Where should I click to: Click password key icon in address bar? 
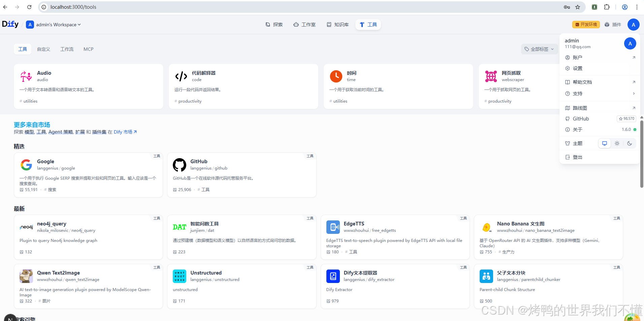pos(567,7)
